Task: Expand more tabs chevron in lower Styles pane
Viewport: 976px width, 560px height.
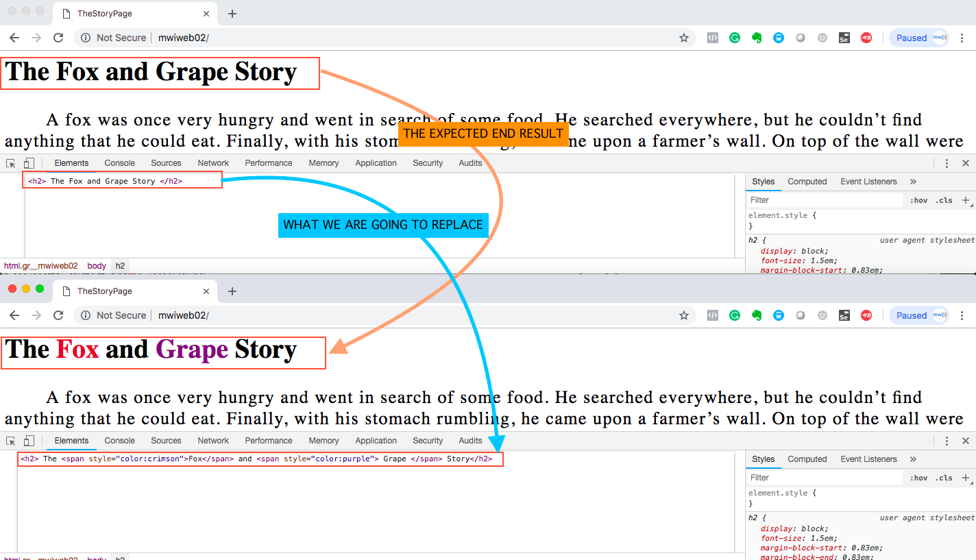Action: (x=913, y=459)
